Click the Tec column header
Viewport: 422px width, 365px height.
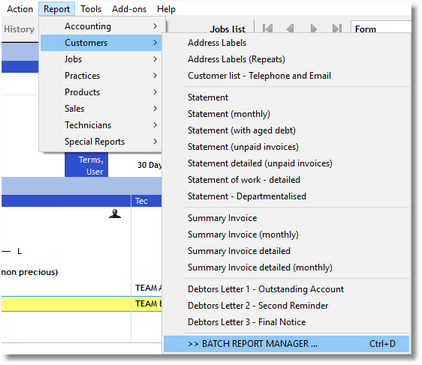click(146, 201)
